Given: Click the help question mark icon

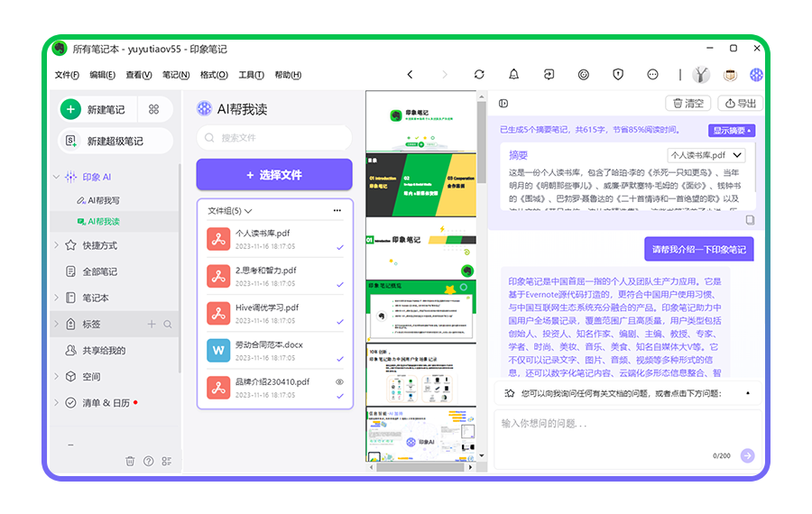Looking at the screenshot, I should tap(148, 461).
